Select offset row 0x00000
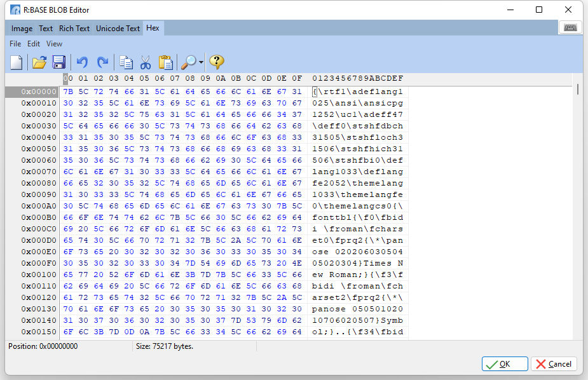The height and width of the screenshot is (380, 588). tap(32, 92)
